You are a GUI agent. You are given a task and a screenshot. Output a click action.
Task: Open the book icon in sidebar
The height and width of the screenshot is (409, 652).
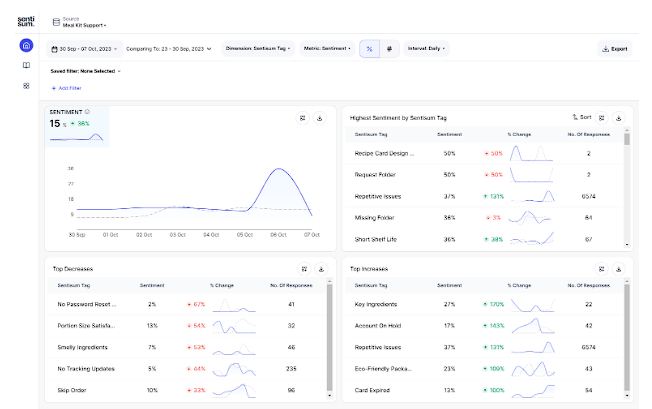point(26,65)
